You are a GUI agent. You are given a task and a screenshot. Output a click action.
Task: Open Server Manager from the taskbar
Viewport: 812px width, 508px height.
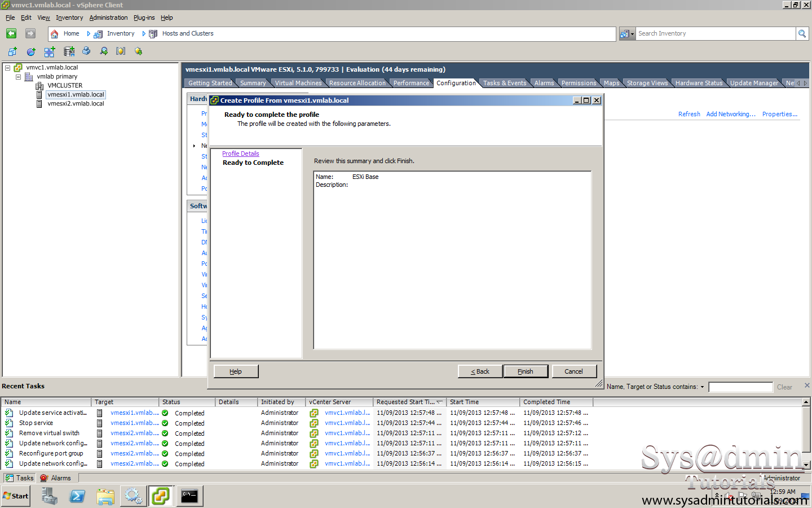click(50, 496)
